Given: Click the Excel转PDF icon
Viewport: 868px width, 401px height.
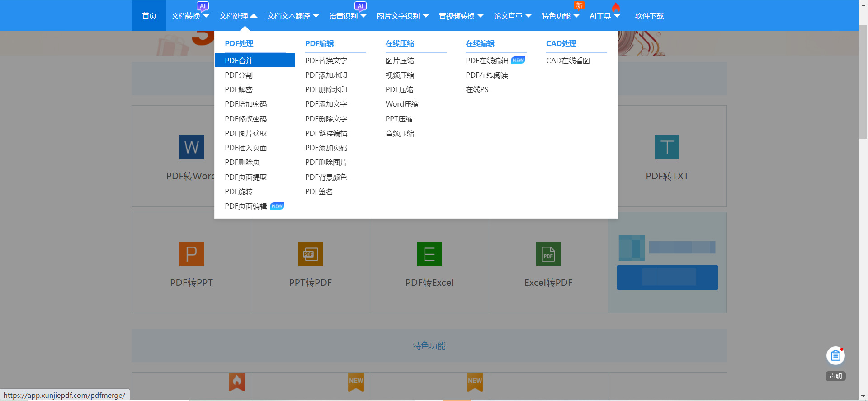Looking at the screenshot, I should [x=548, y=254].
